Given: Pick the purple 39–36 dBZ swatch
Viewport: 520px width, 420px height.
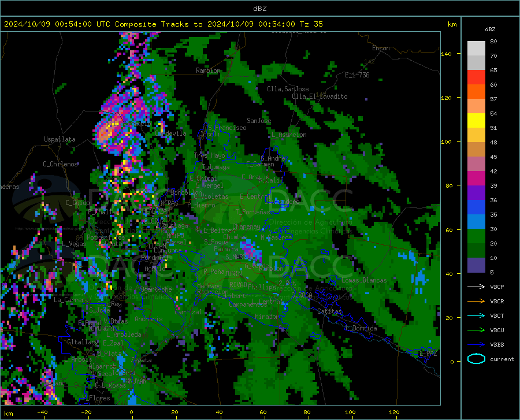Looking at the screenshot, I should pos(476,192).
